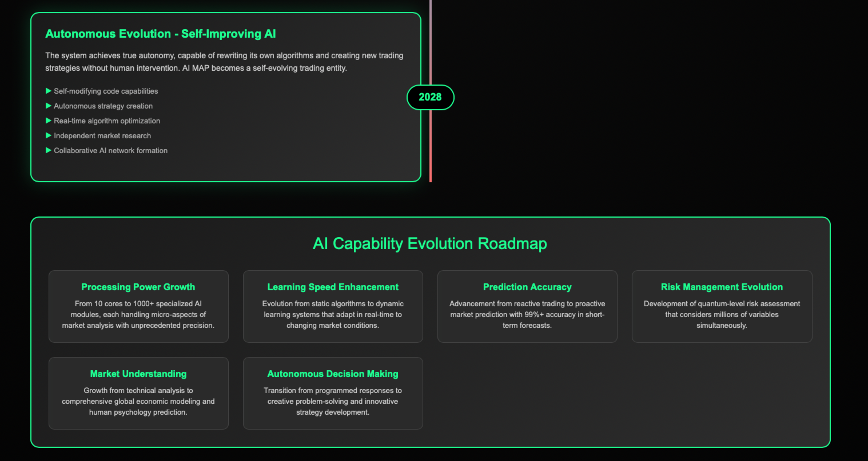Screen dimensions: 868x461
Task: Click the description starting "Growth from technical analysis"
Action: [138, 402]
